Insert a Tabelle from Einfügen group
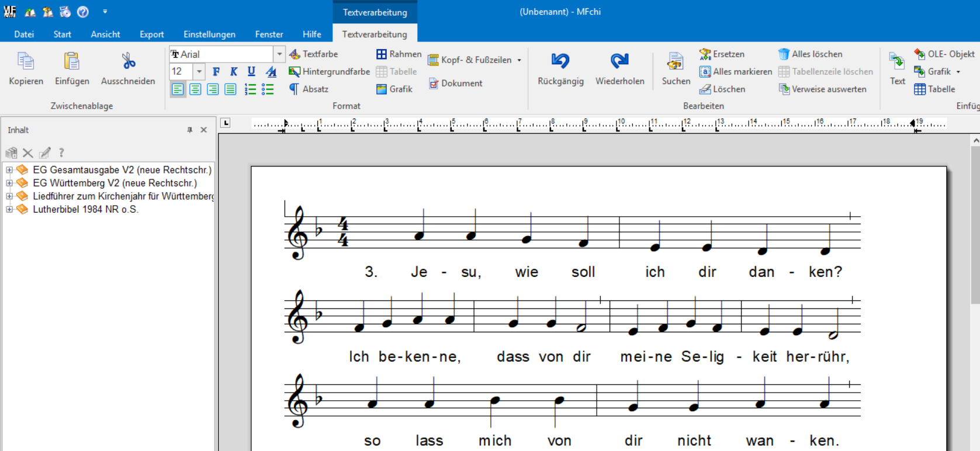This screenshot has height=451, width=980. point(934,89)
